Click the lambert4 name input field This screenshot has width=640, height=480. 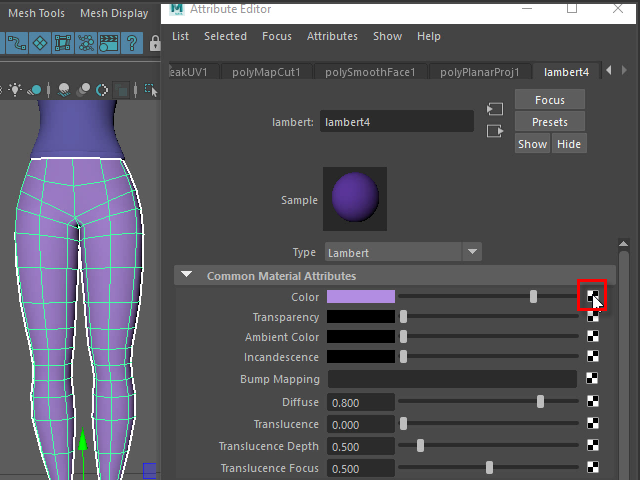click(x=397, y=122)
